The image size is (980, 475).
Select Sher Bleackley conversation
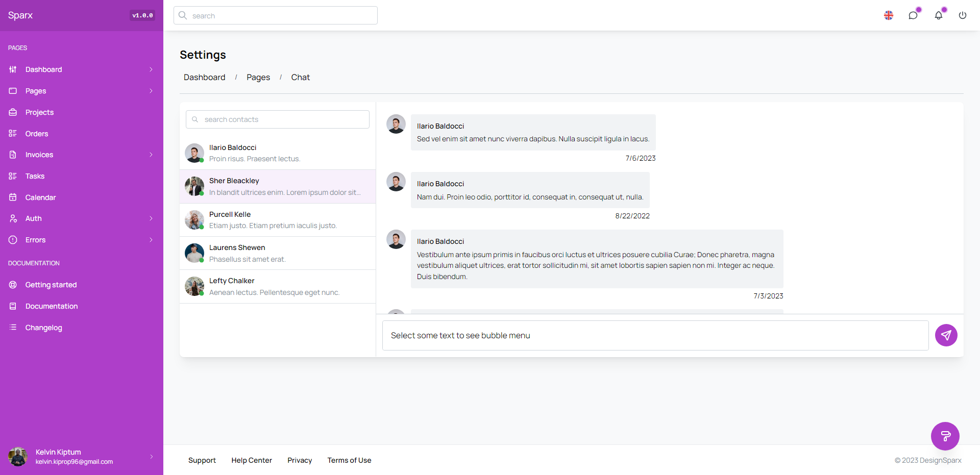pyautogui.click(x=278, y=187)
